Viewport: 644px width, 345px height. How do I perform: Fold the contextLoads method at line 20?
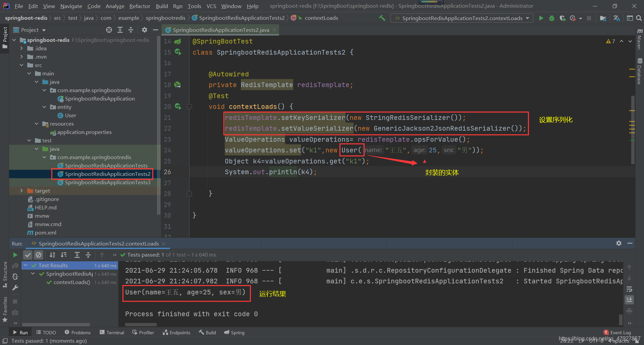click(x=189, y=107)
